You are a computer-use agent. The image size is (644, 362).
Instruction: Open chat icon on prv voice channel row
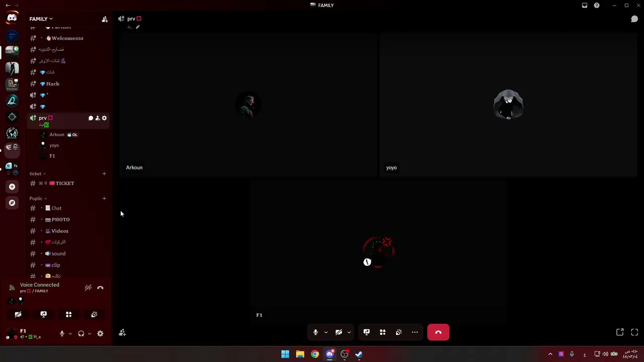click(91, 118)
